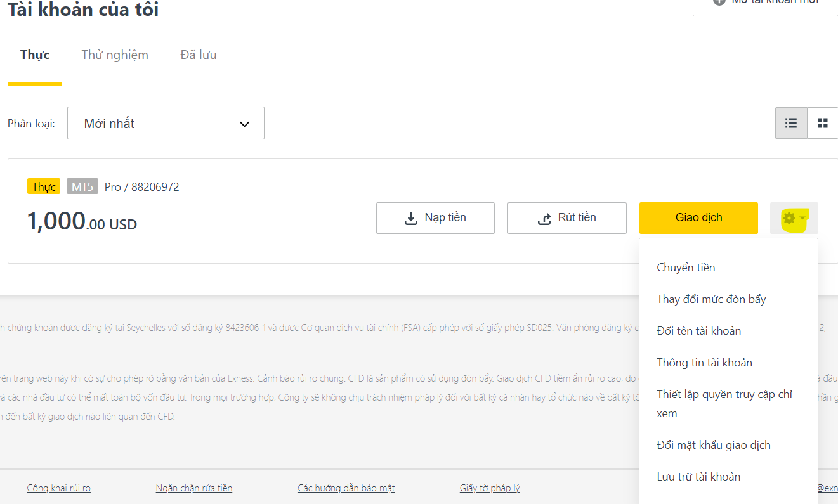Close the gear settings menu for the account
This screenshot has height=504, width=838.
tap(794, 218)
